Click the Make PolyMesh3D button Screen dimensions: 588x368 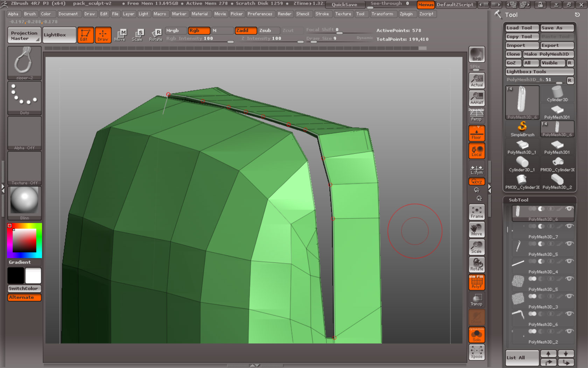click(x=548, y=54)
